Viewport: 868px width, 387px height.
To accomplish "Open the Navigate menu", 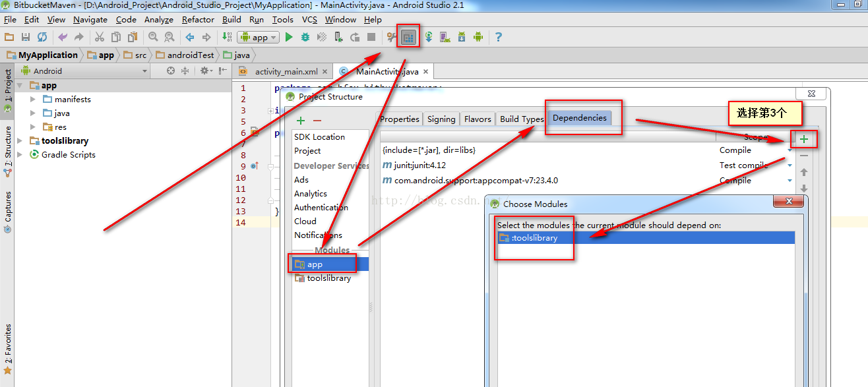I will 90,20.
